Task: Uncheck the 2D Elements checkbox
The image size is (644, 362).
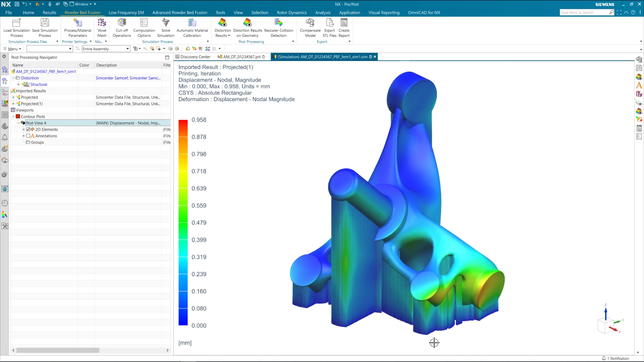Action: [29, 129]
